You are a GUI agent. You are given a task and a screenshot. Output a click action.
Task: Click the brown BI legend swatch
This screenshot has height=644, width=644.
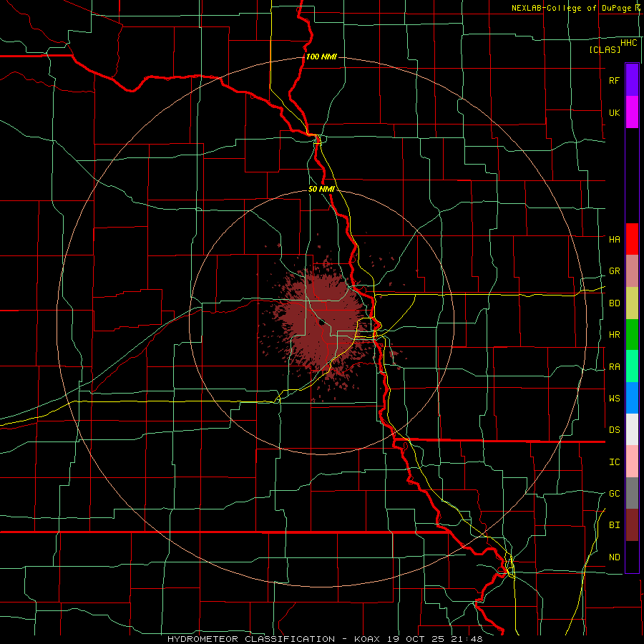[x=632, y=525]
